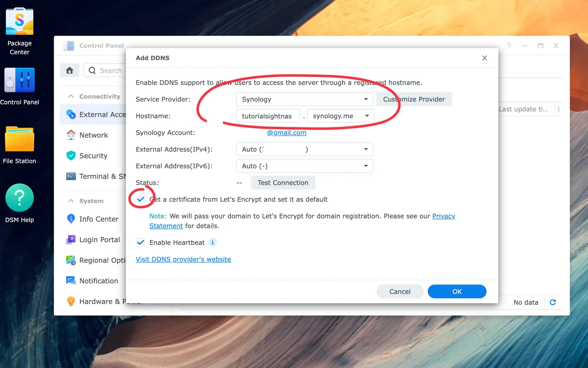
Task: Expand External Address IPv4 dropdown
Action: coord(366,149)
